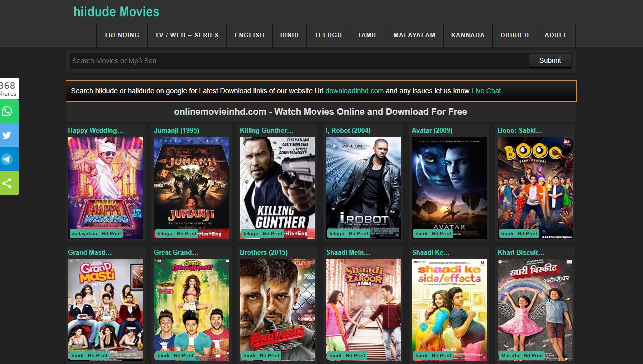This screenshot has width=643, height=364.
Task: Select the Shaadi Ke Side Effects poster
Action: [x=449, y=310]
